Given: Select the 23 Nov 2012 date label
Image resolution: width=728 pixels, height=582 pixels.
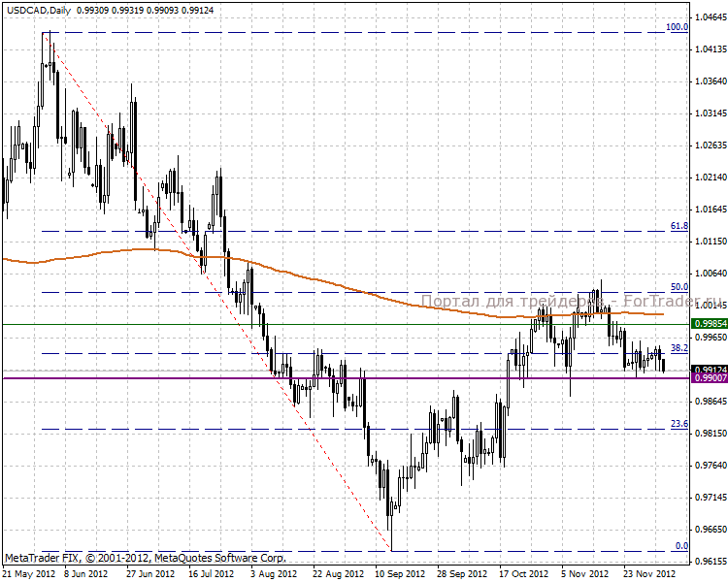Looking at the screenshot, I should [648, 573].
